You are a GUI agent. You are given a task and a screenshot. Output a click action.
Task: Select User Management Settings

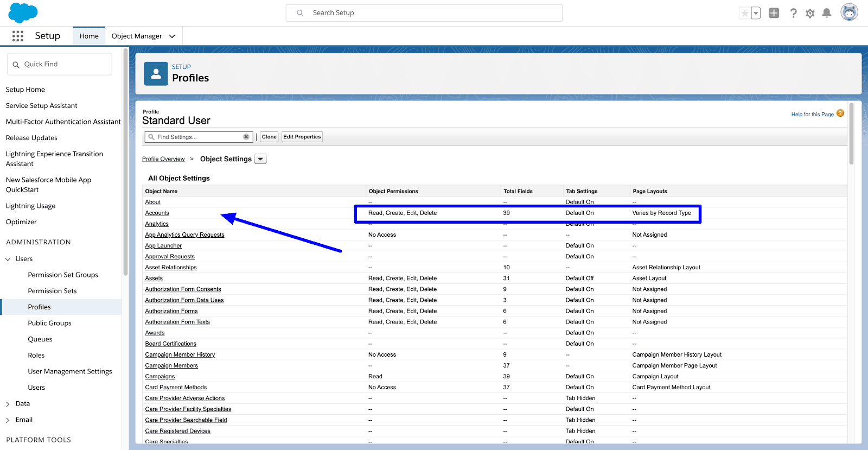point(70,371)
